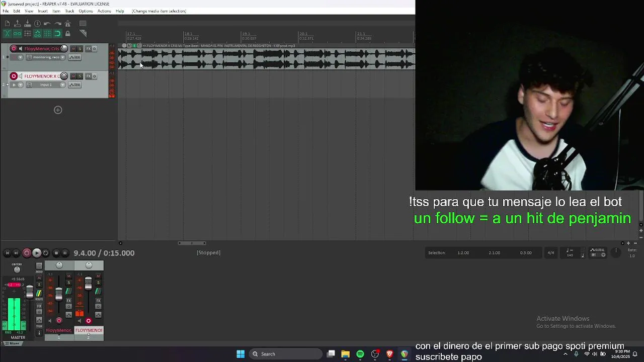Redo action with toolbar arrow
644x362 pixels.
coord(57,24)
